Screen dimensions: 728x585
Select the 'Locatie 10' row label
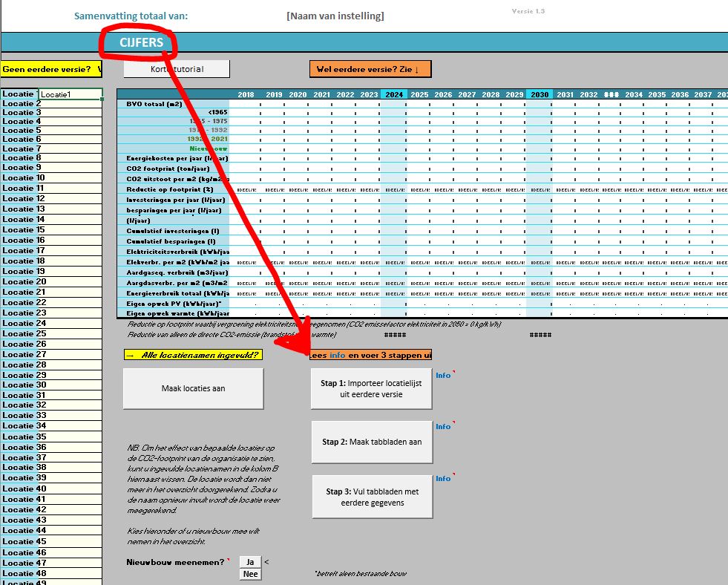(24, 177)
